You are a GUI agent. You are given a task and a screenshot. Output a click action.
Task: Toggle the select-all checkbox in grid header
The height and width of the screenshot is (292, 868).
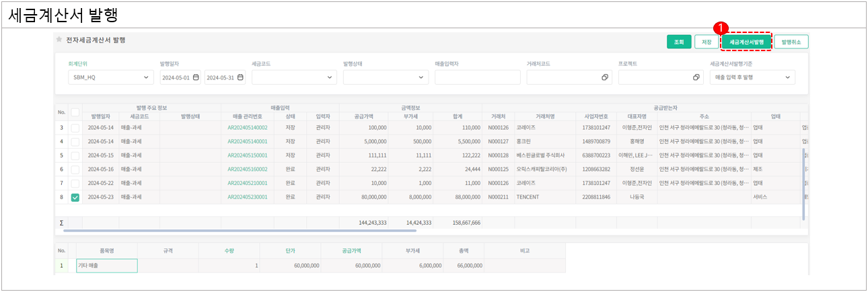coord(75,112)
